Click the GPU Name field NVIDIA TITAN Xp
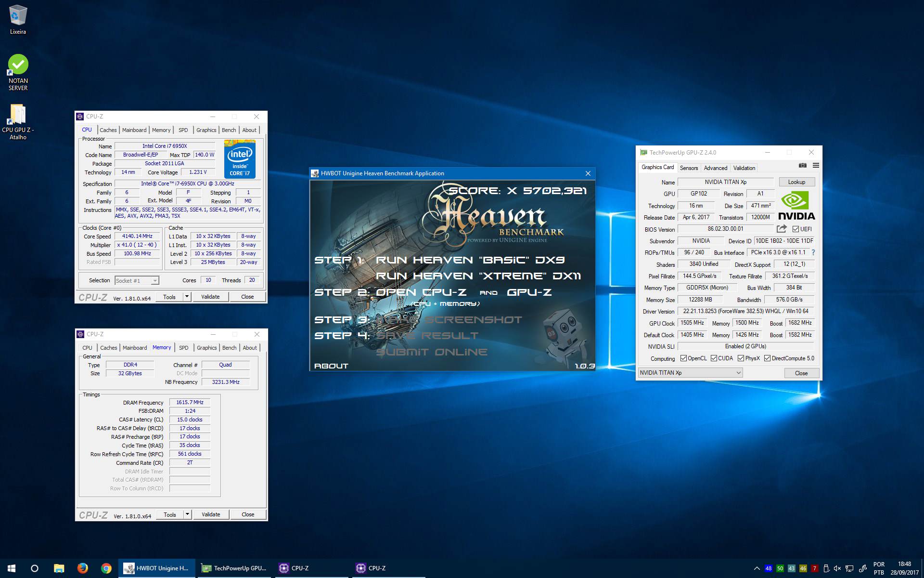The width and height of the screenshot is (924, 578). click(726, 182)
